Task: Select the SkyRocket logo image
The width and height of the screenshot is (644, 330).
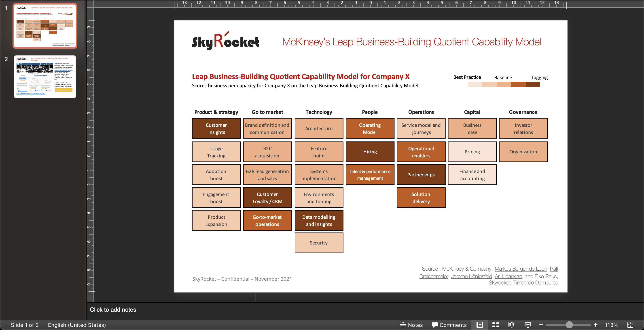Action: (x=226, y=41)
